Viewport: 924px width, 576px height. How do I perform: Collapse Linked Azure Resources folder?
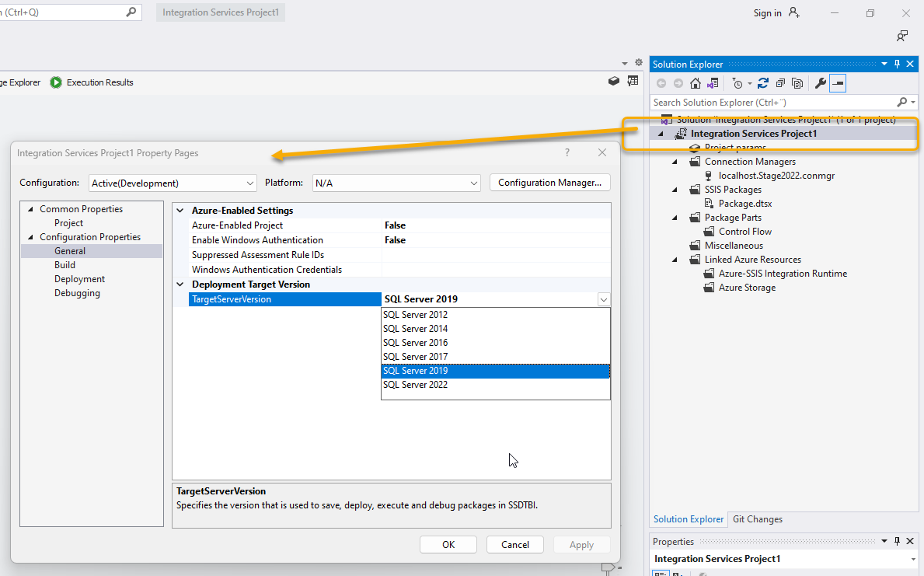(675, 260)
